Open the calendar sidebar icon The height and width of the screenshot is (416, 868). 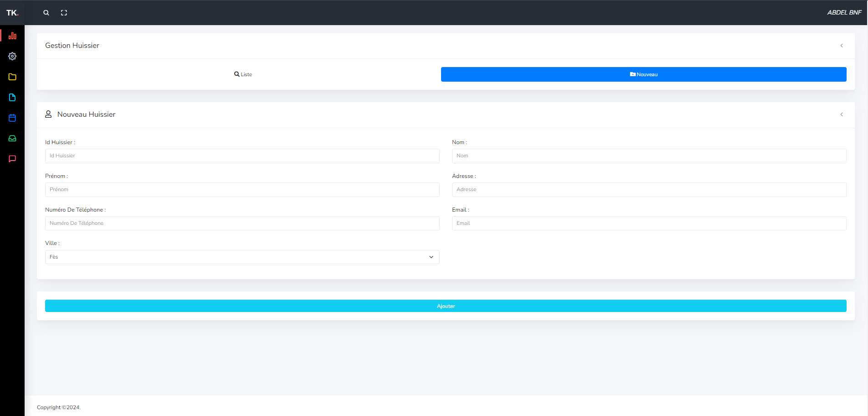pyautogui.click(x=12, y=118)
